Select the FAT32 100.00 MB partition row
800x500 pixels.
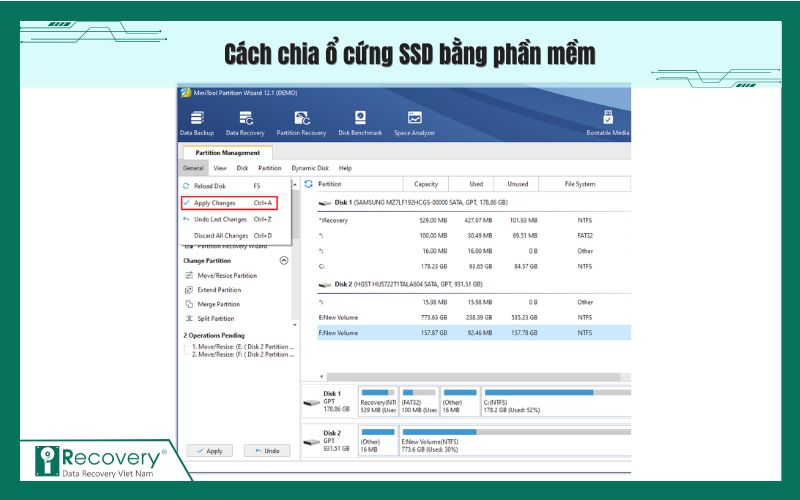tap(473, 236)
